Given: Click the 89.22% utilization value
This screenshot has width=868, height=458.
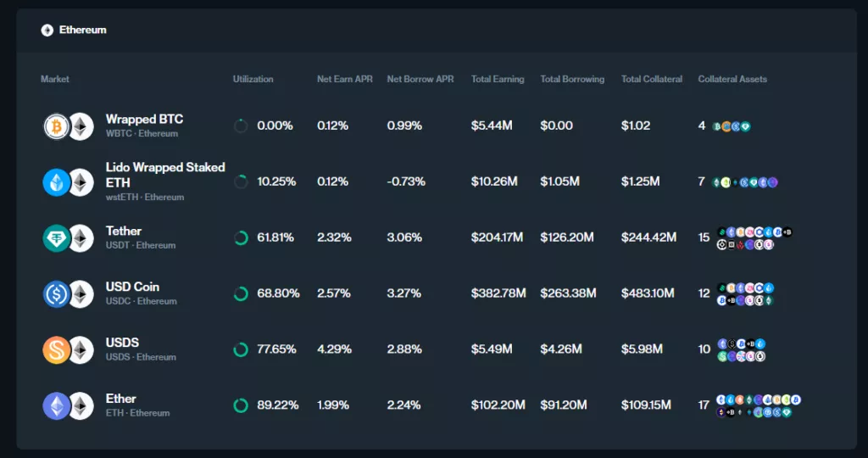Looking at the screenshot, I should click(x=277, y=405).
